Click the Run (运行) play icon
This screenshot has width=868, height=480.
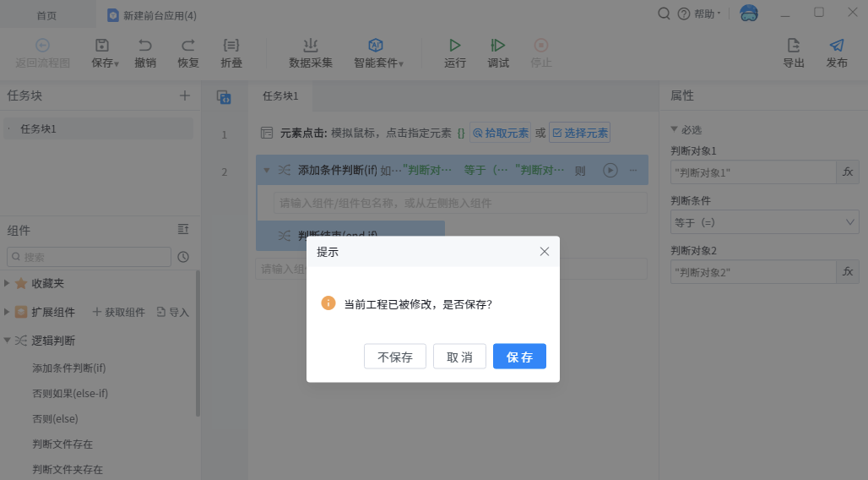tap(455, 46)
